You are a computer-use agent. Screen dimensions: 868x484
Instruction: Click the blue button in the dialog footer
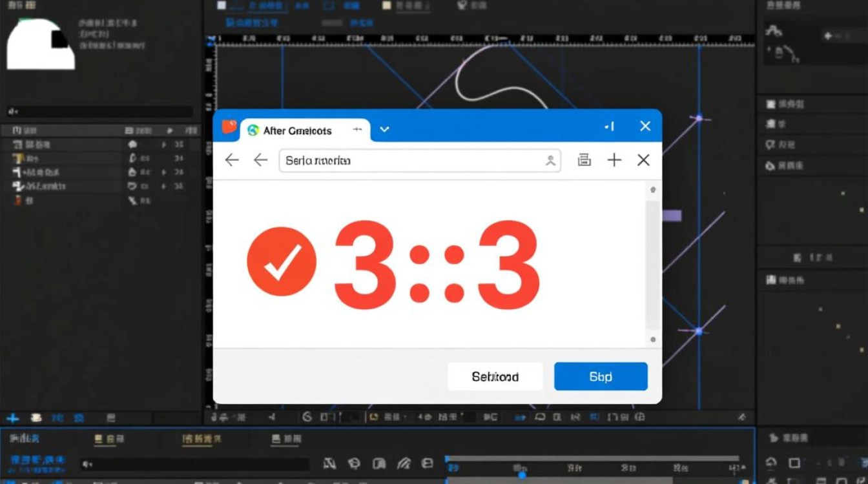pyautogui.click(x=600, y=376)
